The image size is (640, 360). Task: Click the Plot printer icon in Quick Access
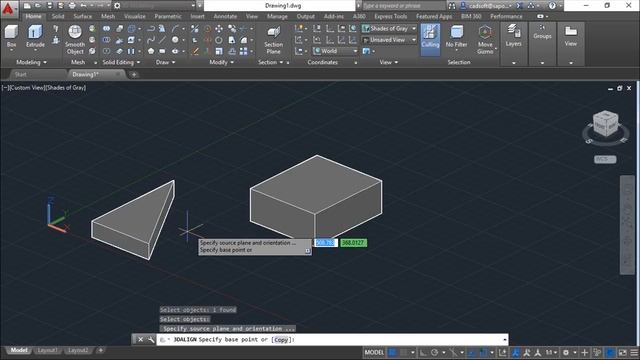(72, 6)
